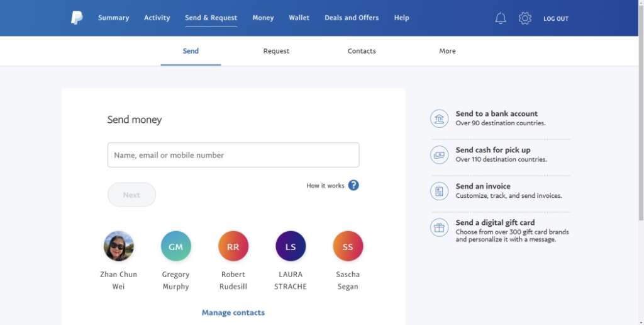The height and width of the screenshot is (325, 644).
Task: Open the Manage contacts link
Action: point(233,312)
